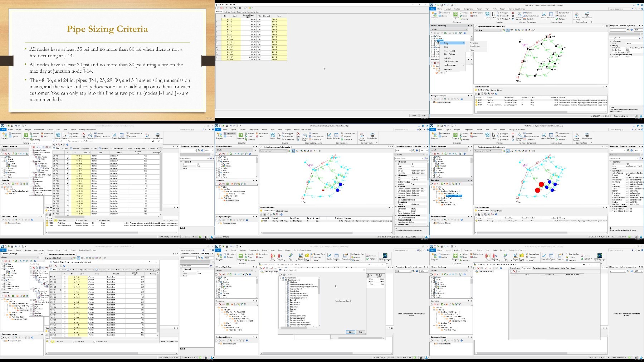Open the Design Events tab in design study window
Viewport: 644px width, 362px height.
(x=515, y=268)
